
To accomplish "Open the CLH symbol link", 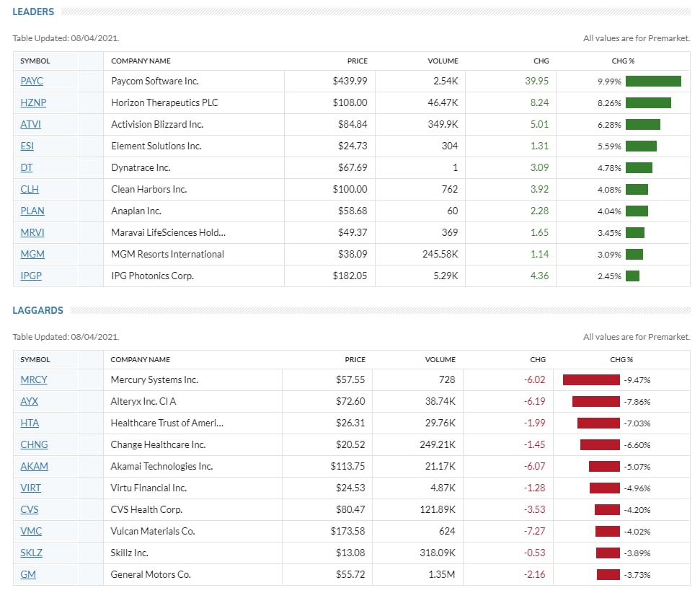I will 30,190.
